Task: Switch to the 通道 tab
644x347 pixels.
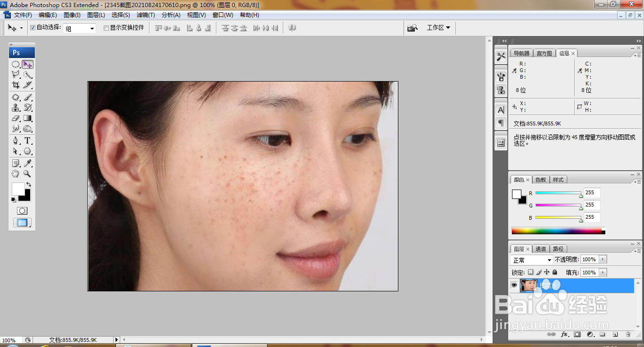Action: point(541,249)
